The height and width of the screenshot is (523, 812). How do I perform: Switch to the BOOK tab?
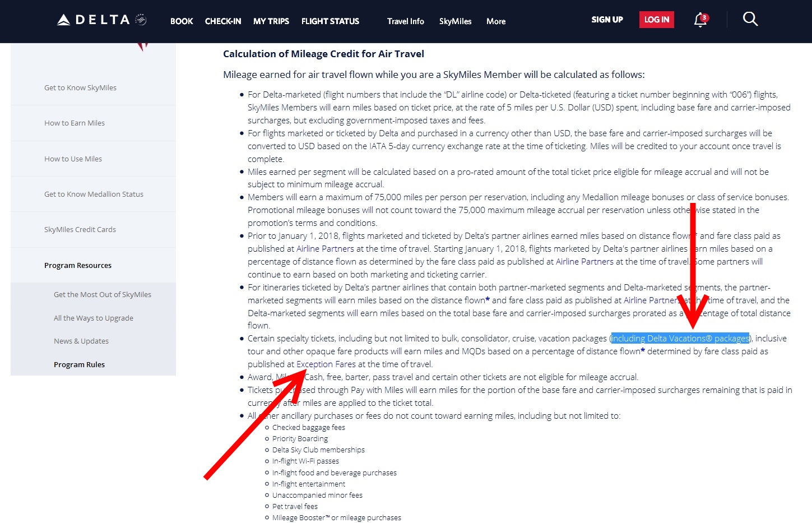coord(181,21)
